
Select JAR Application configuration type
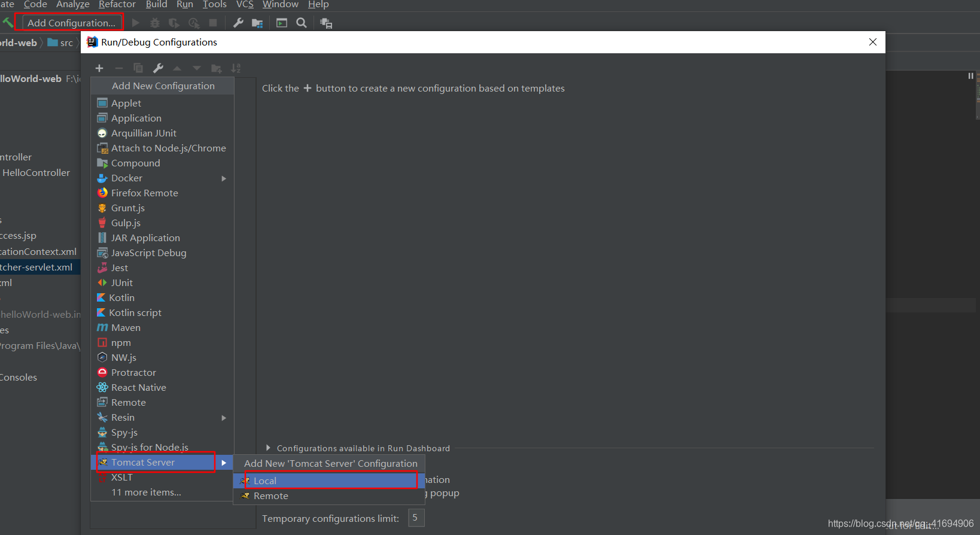tap(162, 238)
